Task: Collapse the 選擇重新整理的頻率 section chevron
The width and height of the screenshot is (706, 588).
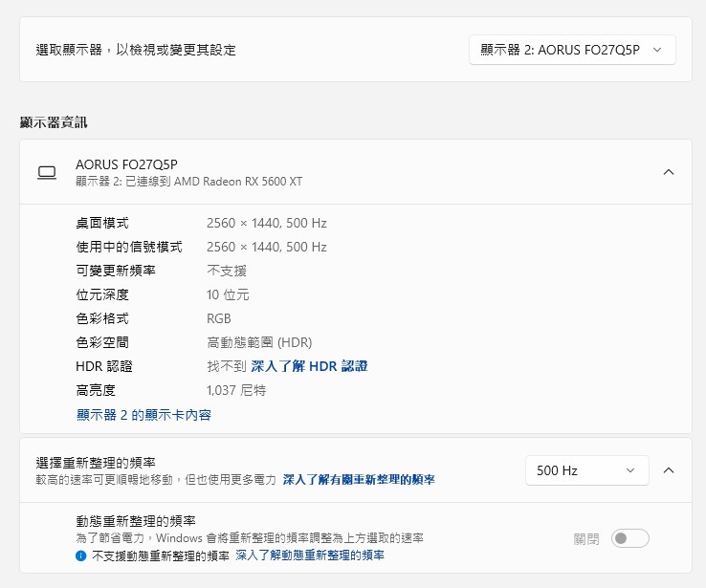Action: pos(669,470)
